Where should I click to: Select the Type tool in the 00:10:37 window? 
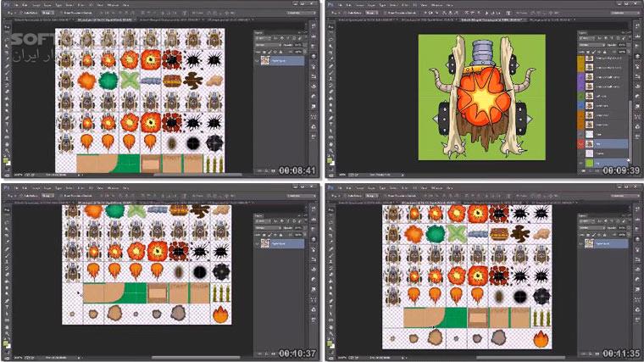tap(7, 307)
